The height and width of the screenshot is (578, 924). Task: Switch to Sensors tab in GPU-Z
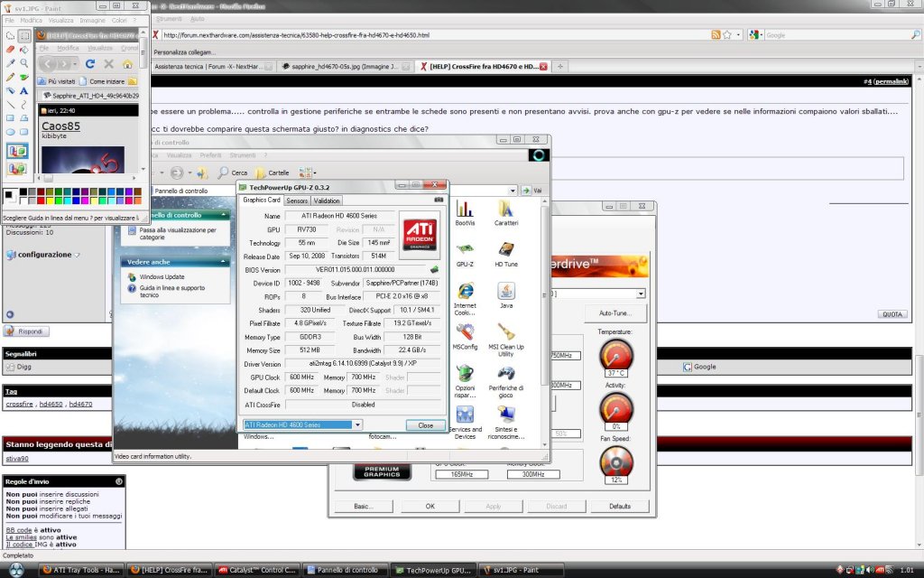click(x=296, y=200)
